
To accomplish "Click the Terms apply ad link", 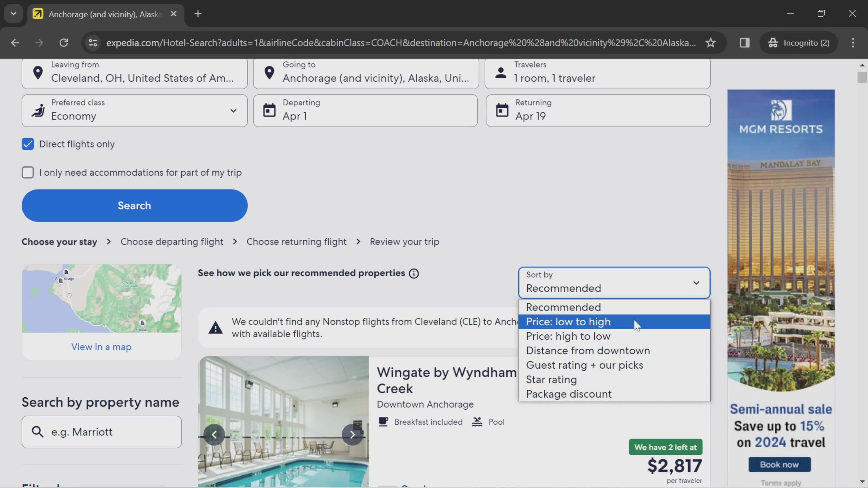I will pos(781,483).
